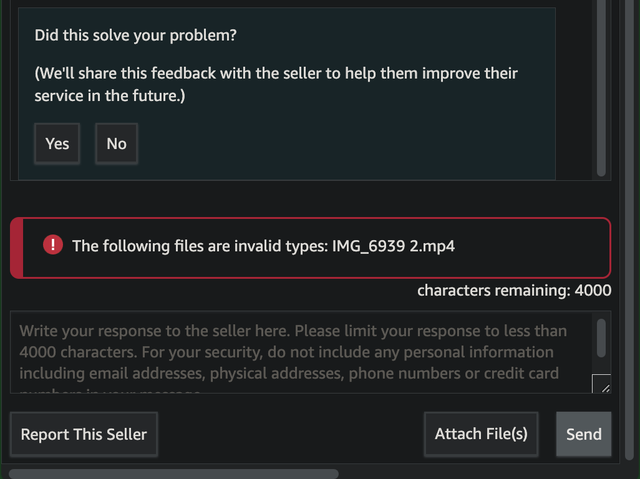
Task: Click the message thread vertical scrollbar
Action: (601, 88)
